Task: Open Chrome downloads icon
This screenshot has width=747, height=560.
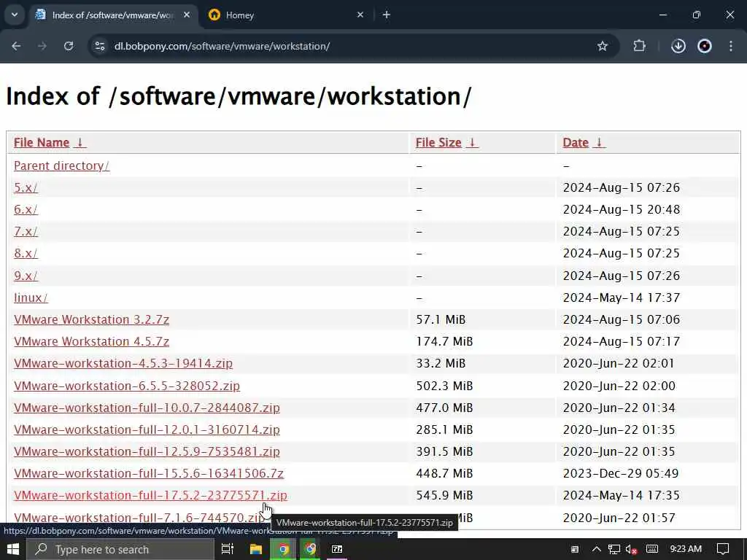Action: pyautogui.click(x=678, y=46)
